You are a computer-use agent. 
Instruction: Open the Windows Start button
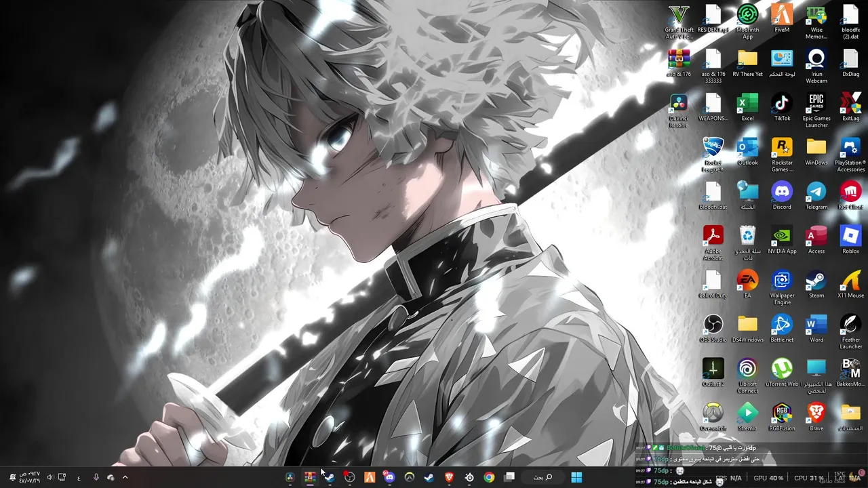[576, 477]
